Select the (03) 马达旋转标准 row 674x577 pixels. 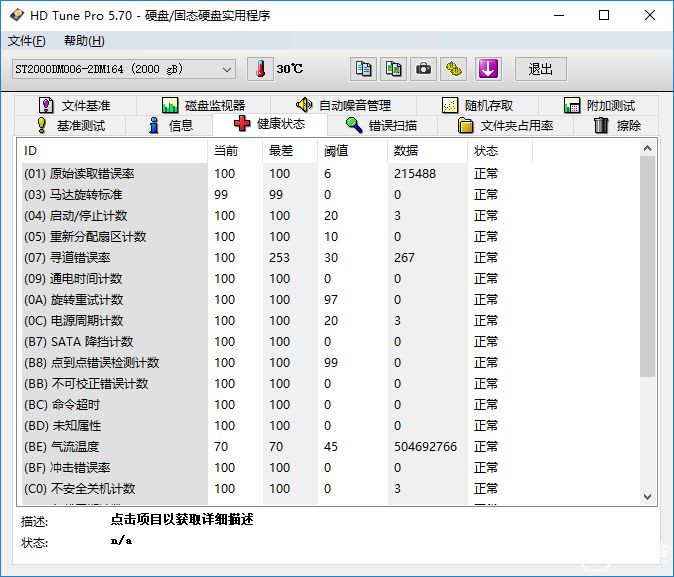point(277,195)
